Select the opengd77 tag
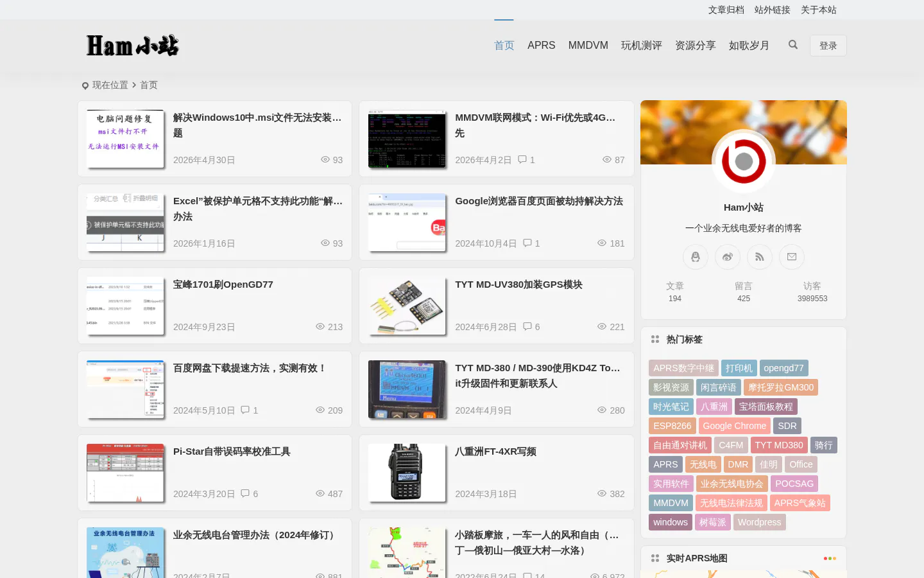Image resolution: width=924 pixels, height=578 pixels. pos(783,368)
